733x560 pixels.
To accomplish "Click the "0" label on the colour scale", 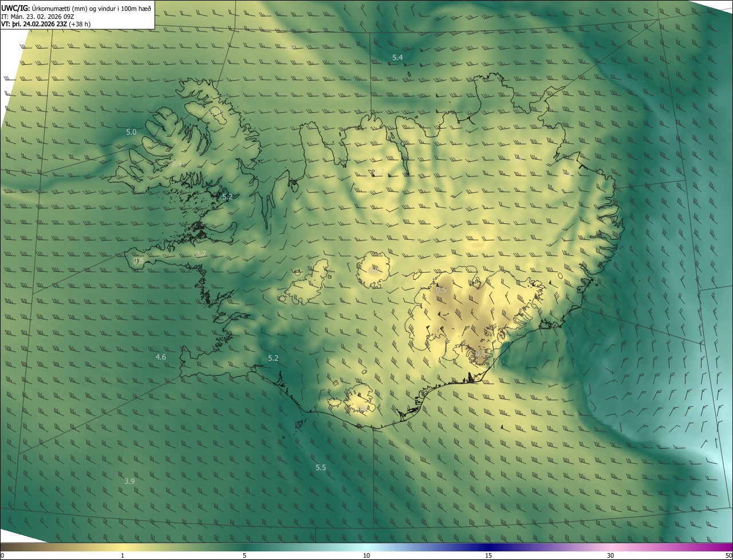I will (2, 556).
